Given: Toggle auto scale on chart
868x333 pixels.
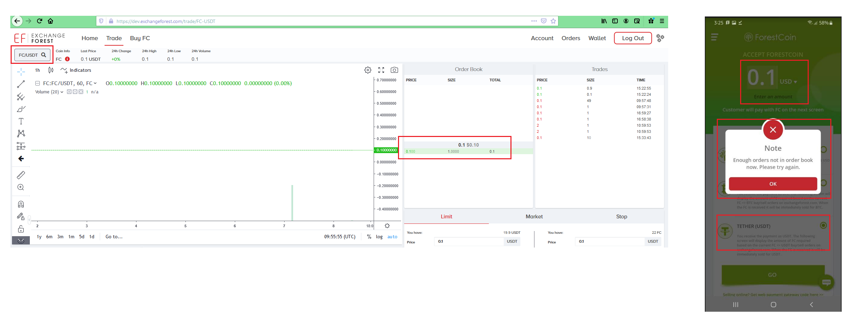Looking at the screenshot, I should [392, 237].
